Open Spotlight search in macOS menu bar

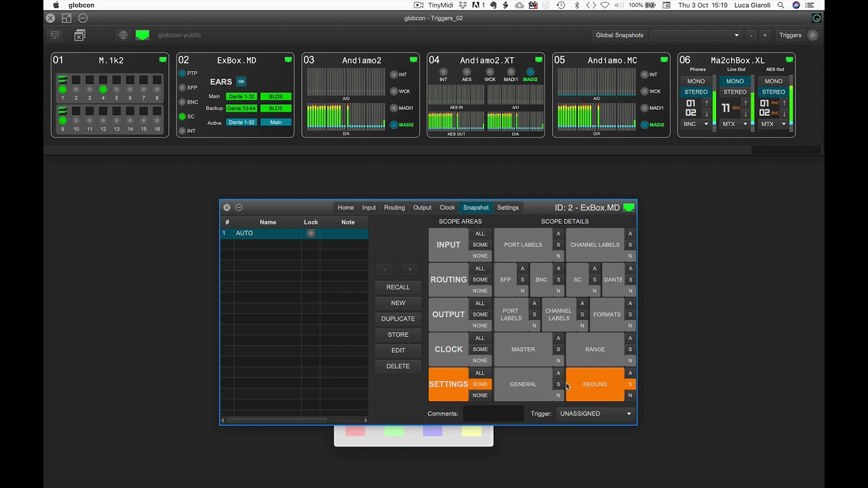[x=781, y=5]
